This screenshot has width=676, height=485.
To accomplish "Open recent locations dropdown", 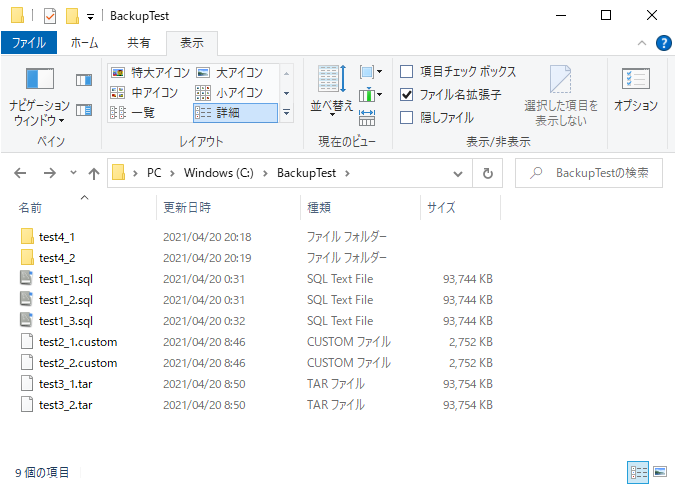I will pyautogui.click(x=73, y=173).
